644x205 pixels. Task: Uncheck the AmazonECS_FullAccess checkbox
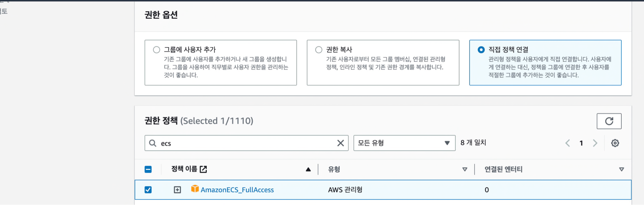coord(148,190)
